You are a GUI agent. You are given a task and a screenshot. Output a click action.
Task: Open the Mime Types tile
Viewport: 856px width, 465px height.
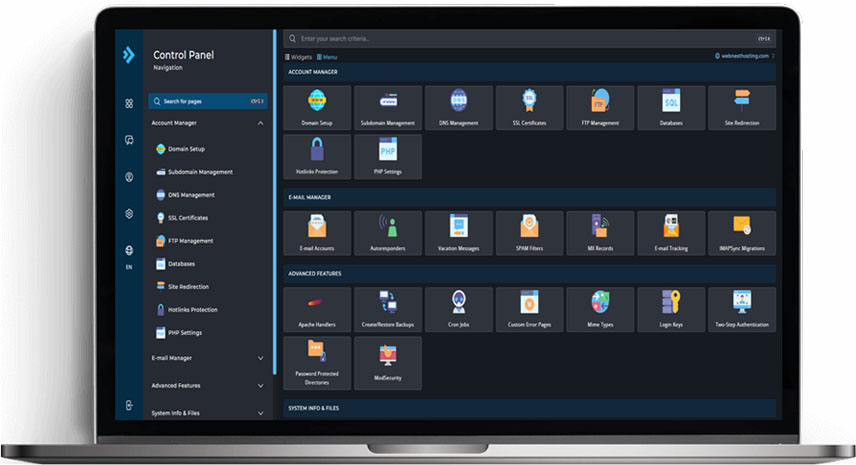(600, 309)
